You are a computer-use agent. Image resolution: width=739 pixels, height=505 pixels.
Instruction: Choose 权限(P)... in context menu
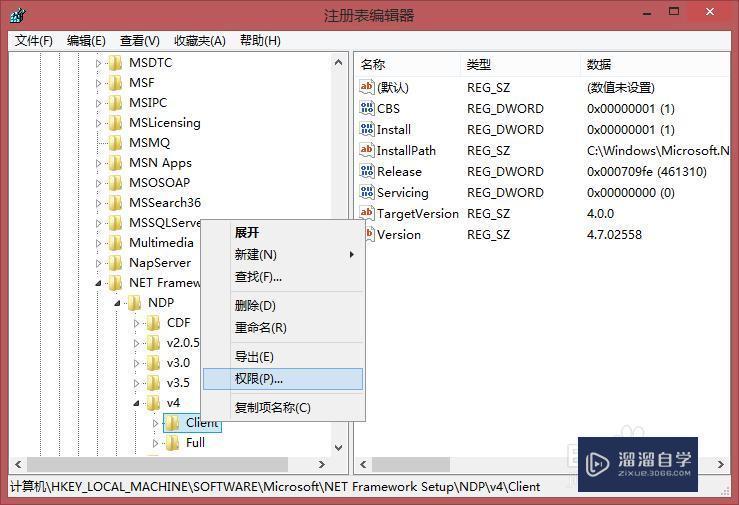(283, 379)
